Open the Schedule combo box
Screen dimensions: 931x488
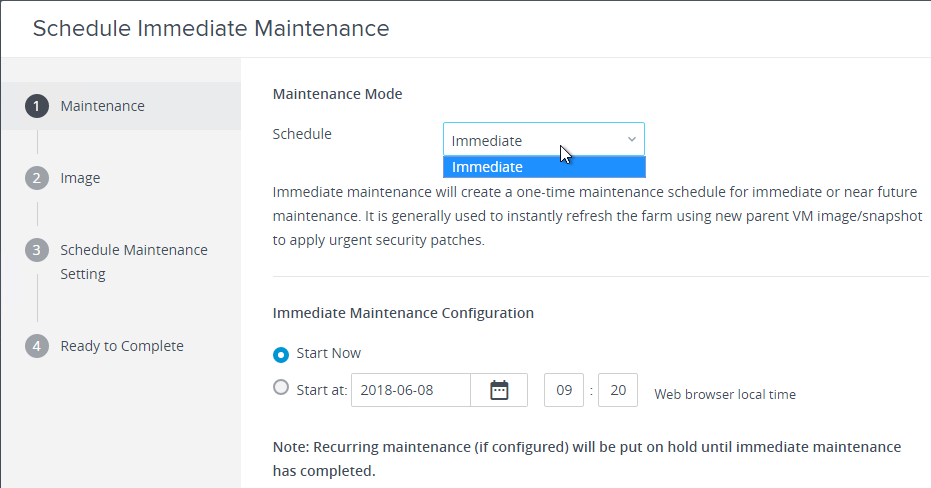click(544, 140)
